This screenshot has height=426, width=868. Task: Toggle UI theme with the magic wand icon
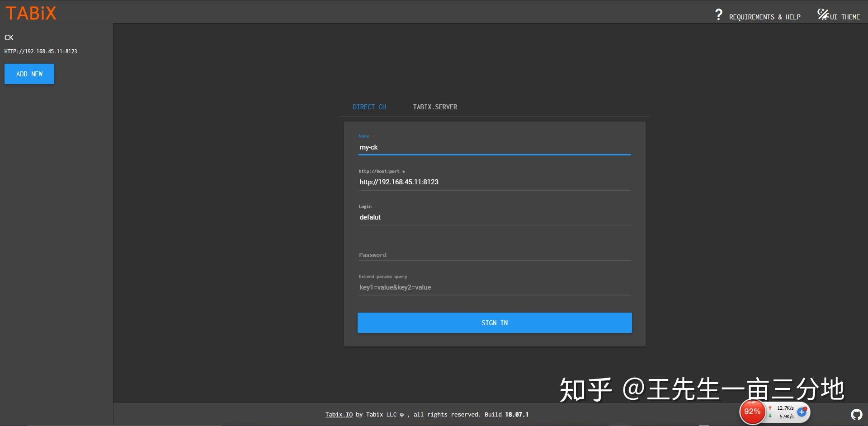(823, 14)
